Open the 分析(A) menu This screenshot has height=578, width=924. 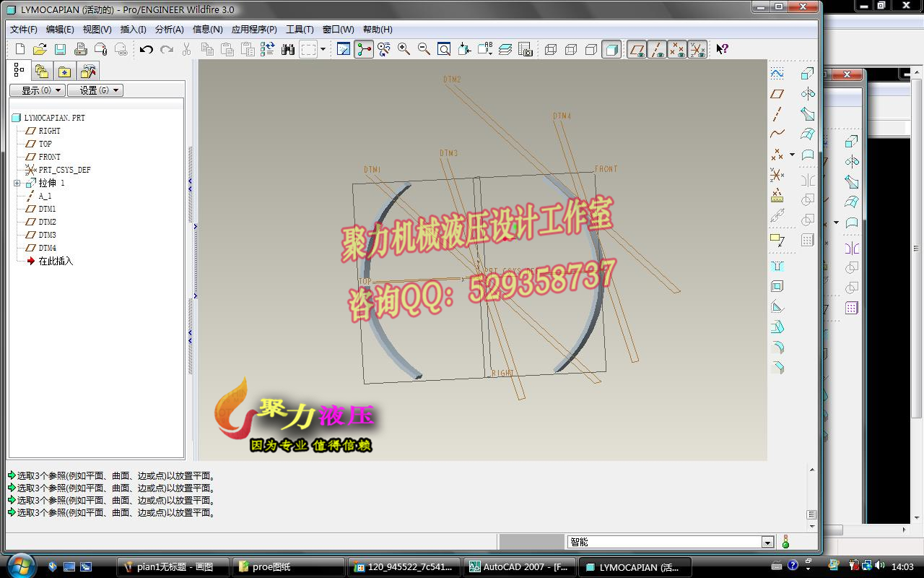(168, 30)
